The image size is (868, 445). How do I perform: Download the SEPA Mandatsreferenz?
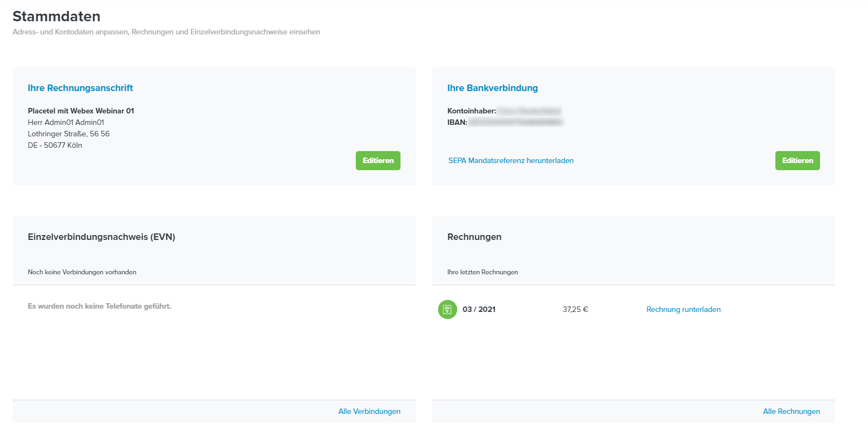coord(511,160)
